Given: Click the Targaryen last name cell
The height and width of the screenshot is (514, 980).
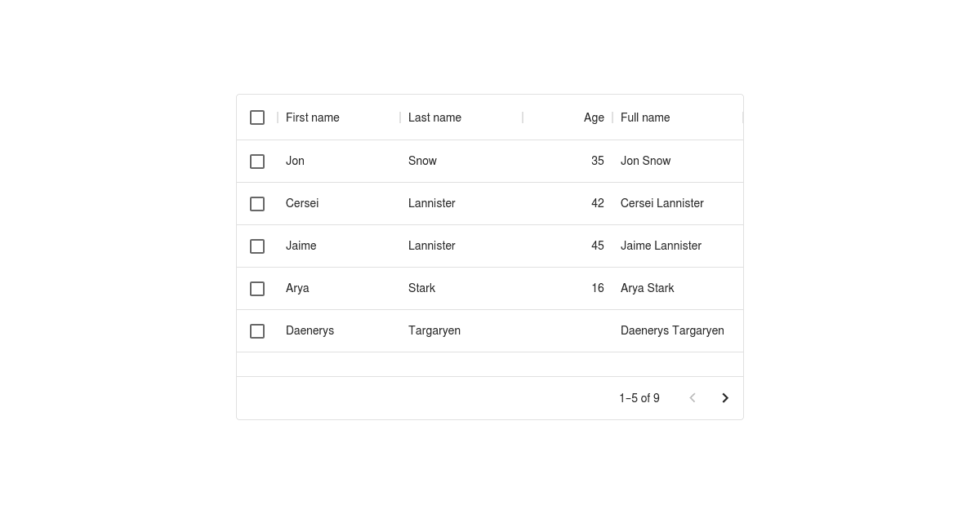Looking at the screenshot, I should tap(434, 330).
